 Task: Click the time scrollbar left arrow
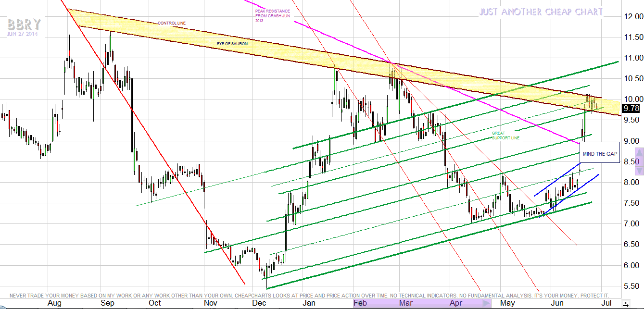[357, 303]
